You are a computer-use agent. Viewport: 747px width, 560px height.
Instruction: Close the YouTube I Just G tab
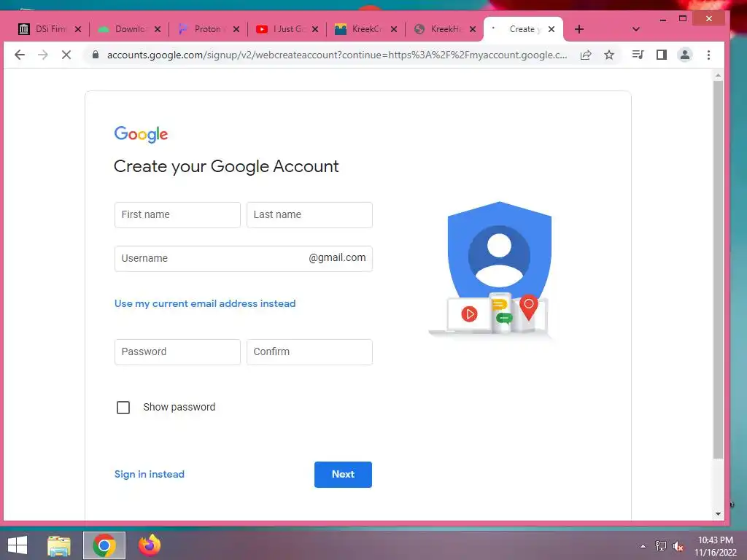click(x=315, y=29)
